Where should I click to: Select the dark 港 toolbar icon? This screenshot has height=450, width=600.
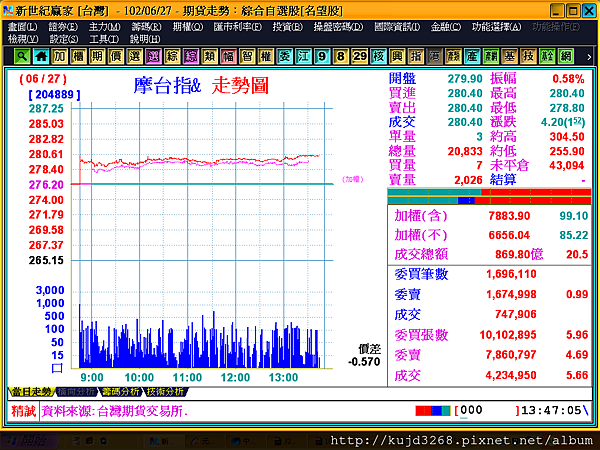tap(435, 56)
